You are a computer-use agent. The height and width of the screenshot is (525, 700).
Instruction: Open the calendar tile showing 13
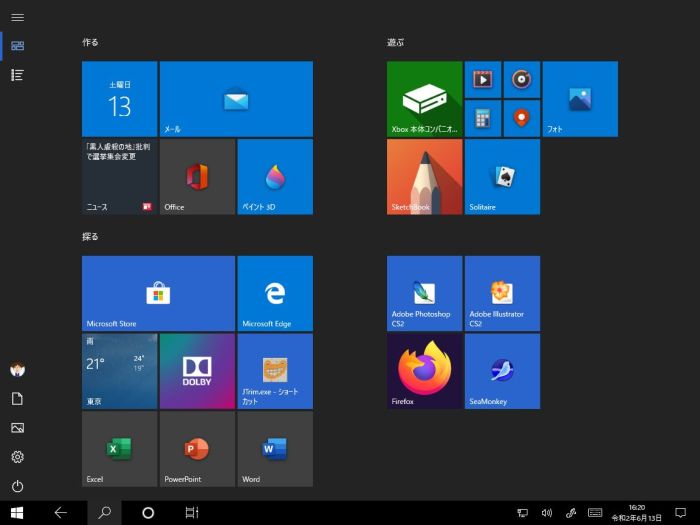[119, 99]
